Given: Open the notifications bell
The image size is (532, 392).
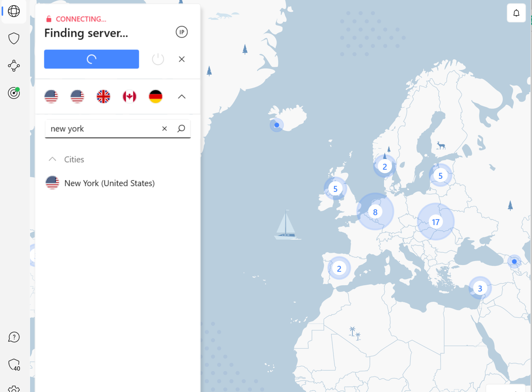Looking at the screenshot, I should [516, 13].
